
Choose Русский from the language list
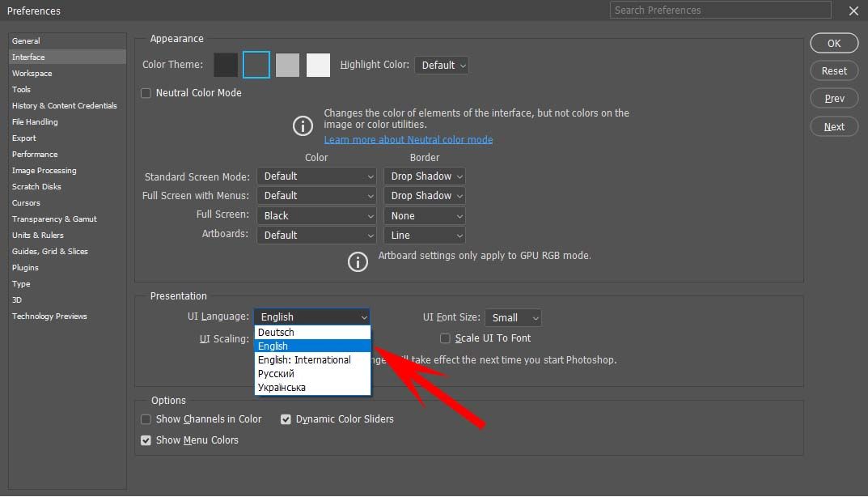click(312, 374)
